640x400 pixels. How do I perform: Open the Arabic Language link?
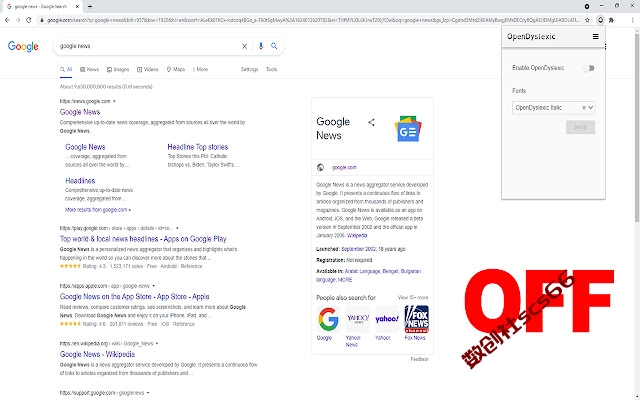pyautogui.click(x=362, y=271)
